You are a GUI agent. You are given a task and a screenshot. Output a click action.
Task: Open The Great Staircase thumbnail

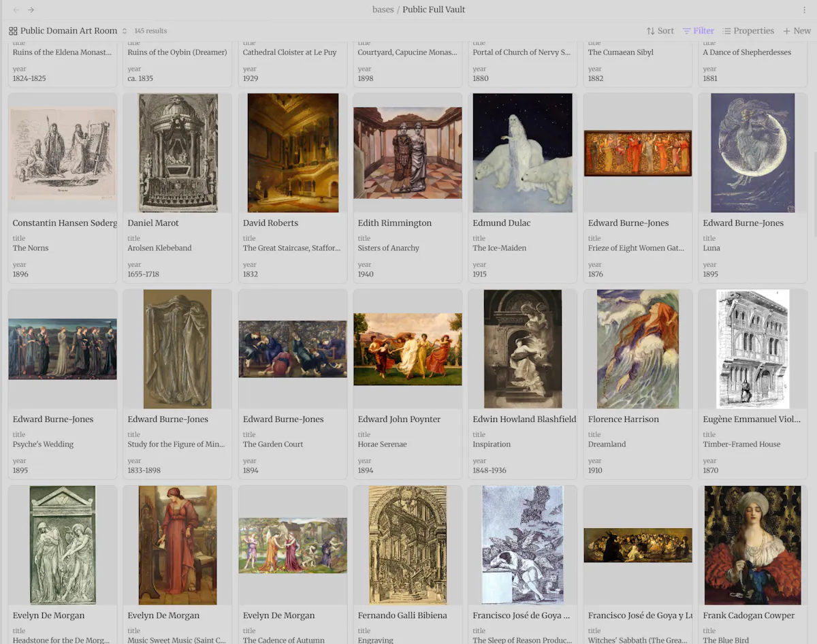click(x=293, y=153)
